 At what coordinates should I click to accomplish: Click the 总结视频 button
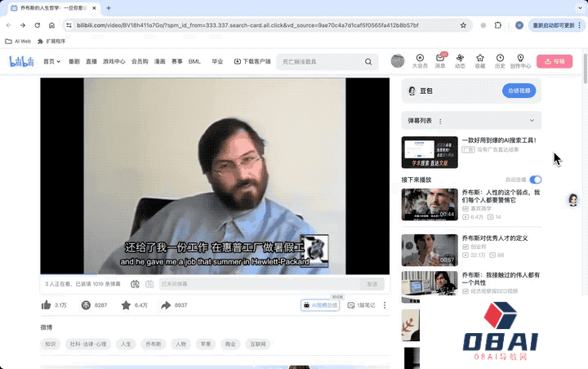click(519, 91)
